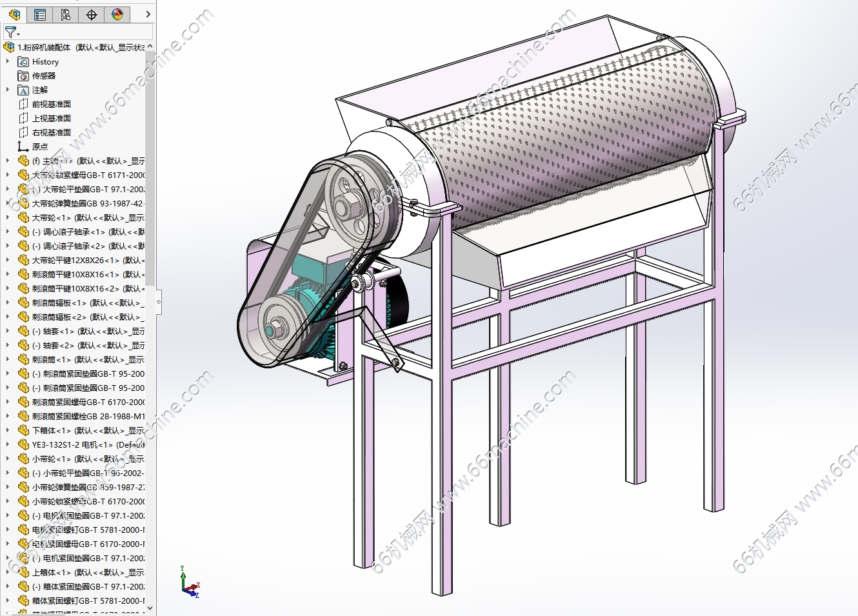Click the 传感器 sensors folder icon
Viewport: 858px width, 616px height.
pos(23,76)
